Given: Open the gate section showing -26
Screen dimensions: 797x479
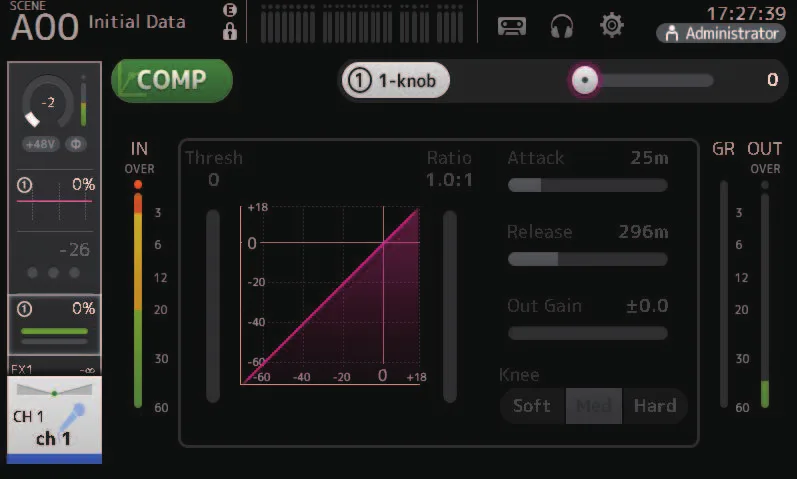Looking at the screenshot, I should (x=55, y=262).
